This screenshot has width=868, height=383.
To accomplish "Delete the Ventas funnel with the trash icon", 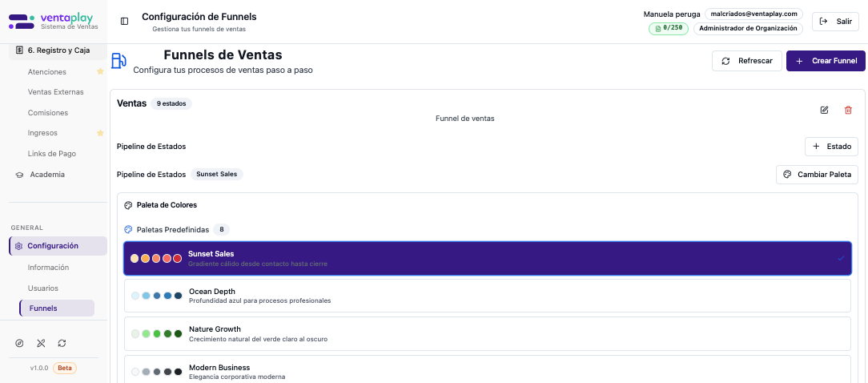I will point(848,110).
